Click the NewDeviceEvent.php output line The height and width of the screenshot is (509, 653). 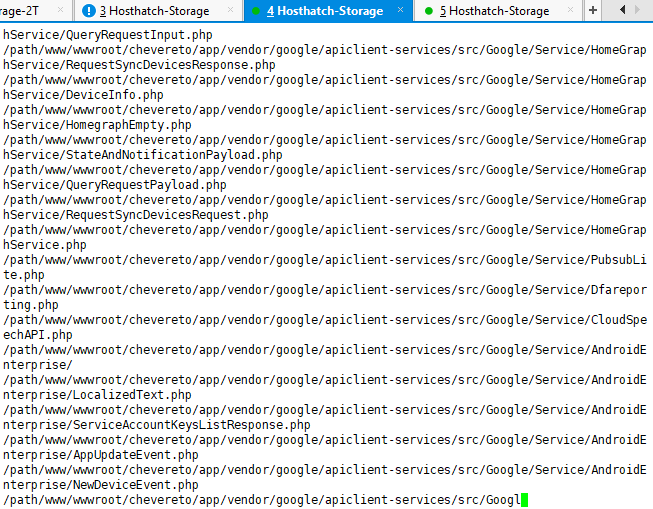click(100, 485)
